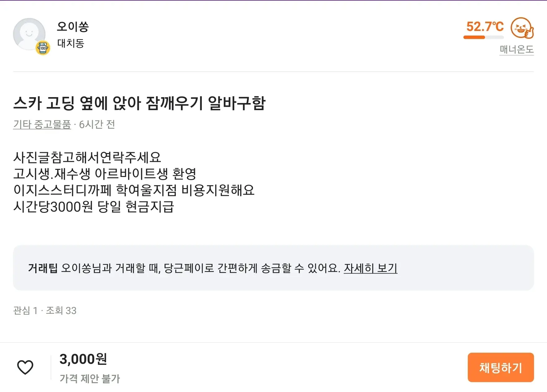Click the 52.7°C manner temperature value

[485, 27]
